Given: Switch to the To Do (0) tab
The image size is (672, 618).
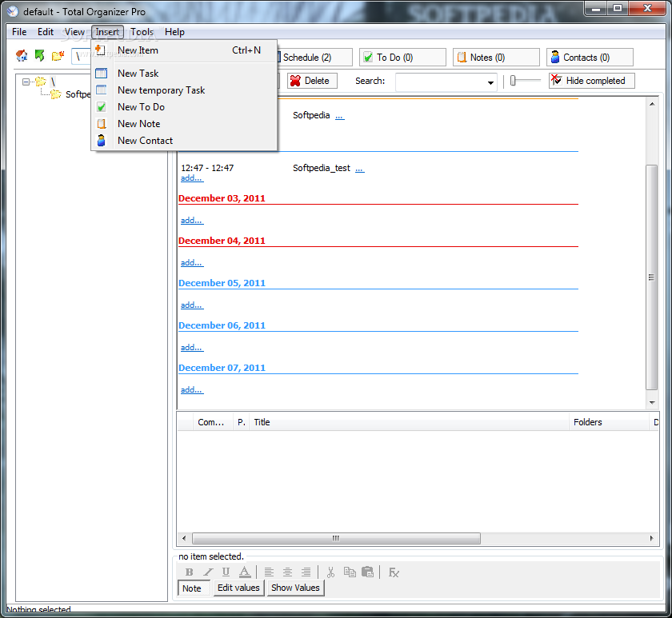Looking at the screenshot, I should coord(402,57).
